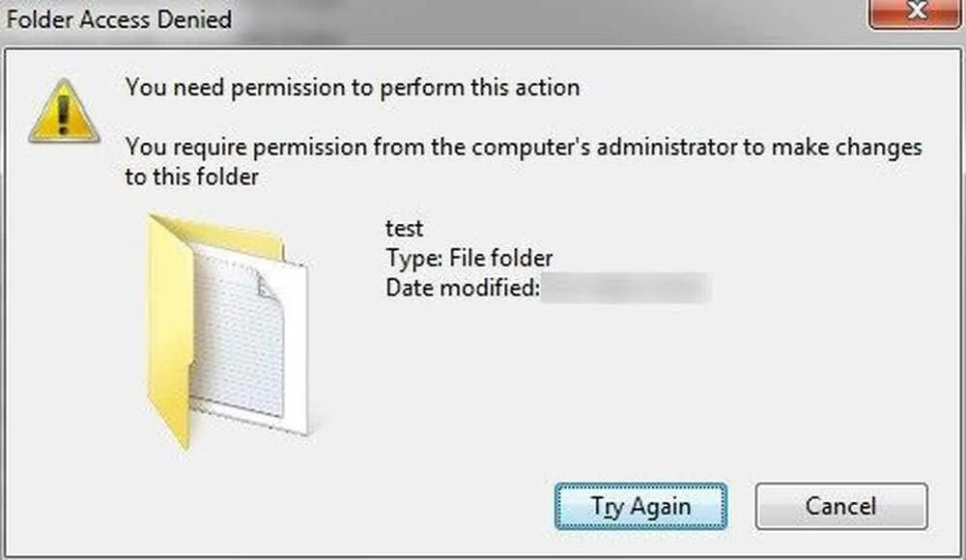Click the 'Folder Access Denied' title text

coord(119,19)
